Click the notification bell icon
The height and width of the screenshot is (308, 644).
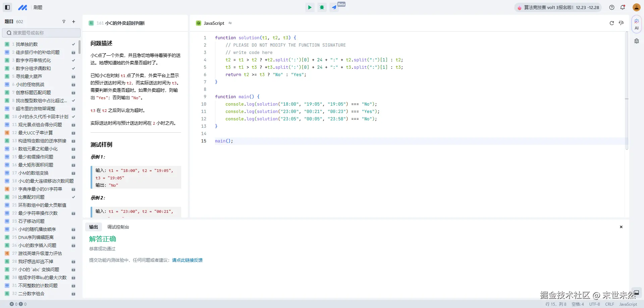623,7
